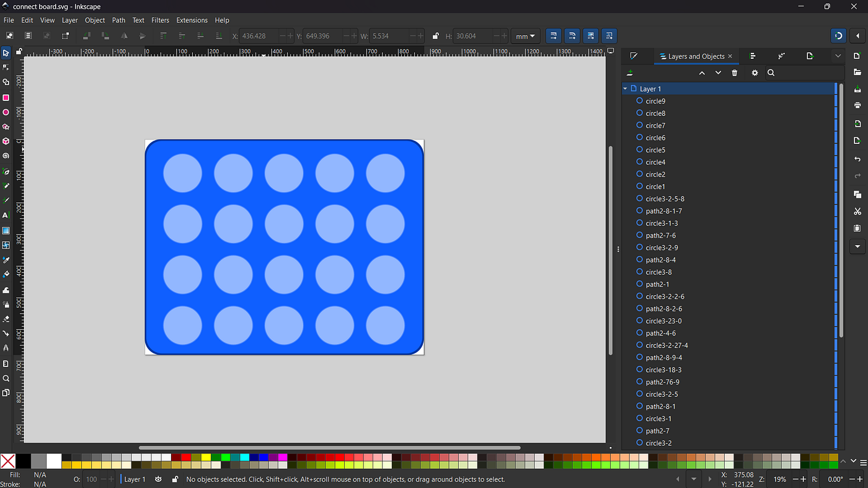Toggle snapping button at top right

click(x=838, y=36)
